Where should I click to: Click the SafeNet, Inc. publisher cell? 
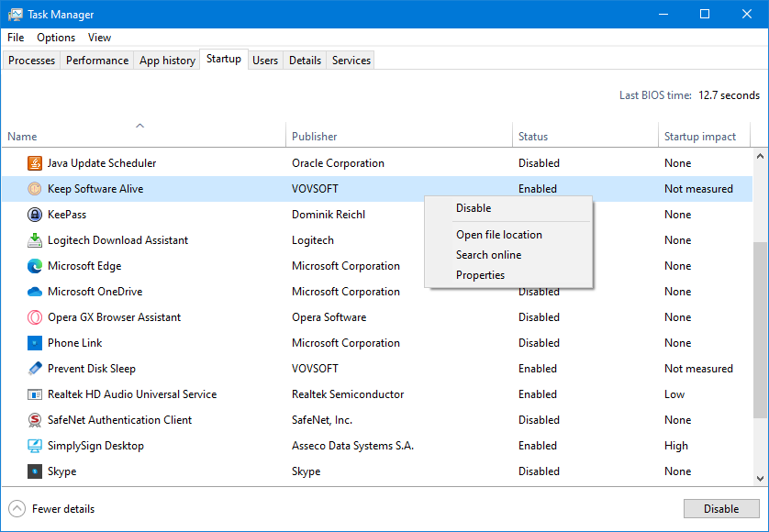322,420
